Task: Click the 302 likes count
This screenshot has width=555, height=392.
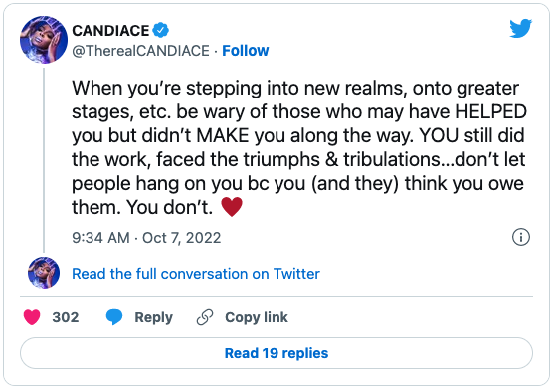Action: [66, 317]
